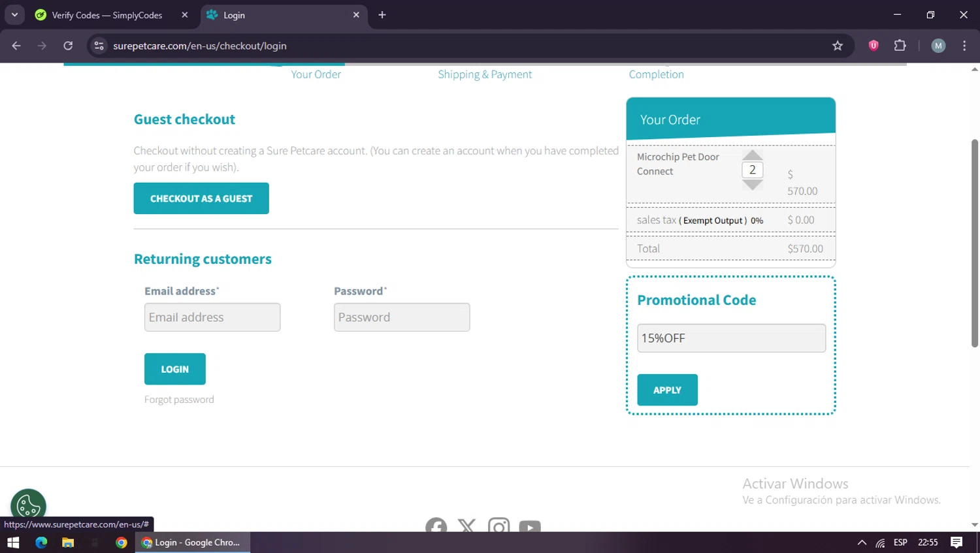Close the Verify Codes tab
Screen dimensions: 980x553
pos(185,15)
